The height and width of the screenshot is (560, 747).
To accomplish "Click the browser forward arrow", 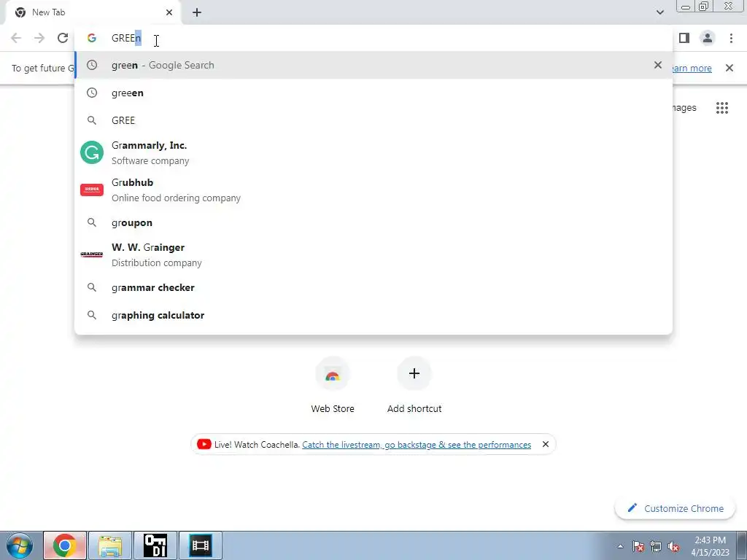I will click(x=39, y=38).
